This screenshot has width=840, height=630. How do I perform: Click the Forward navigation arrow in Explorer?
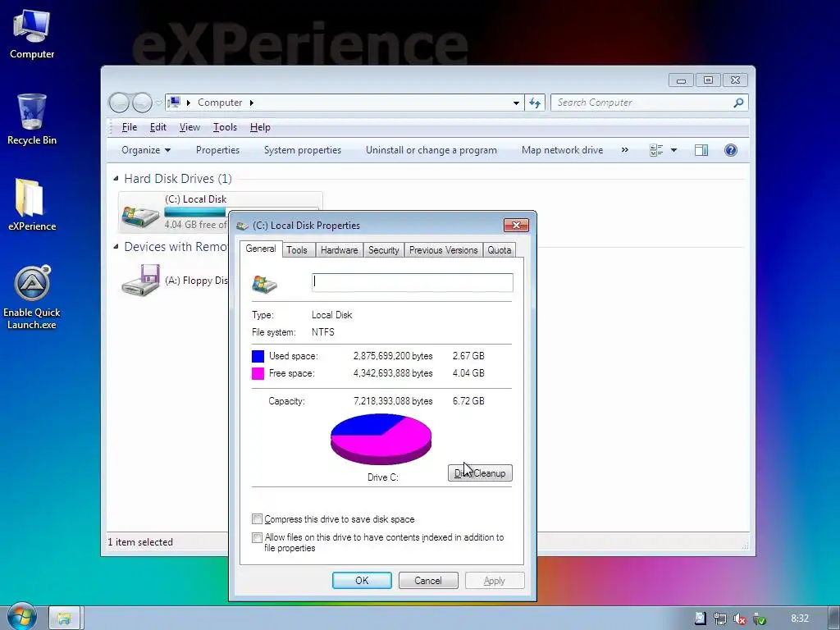click(142, 103)
